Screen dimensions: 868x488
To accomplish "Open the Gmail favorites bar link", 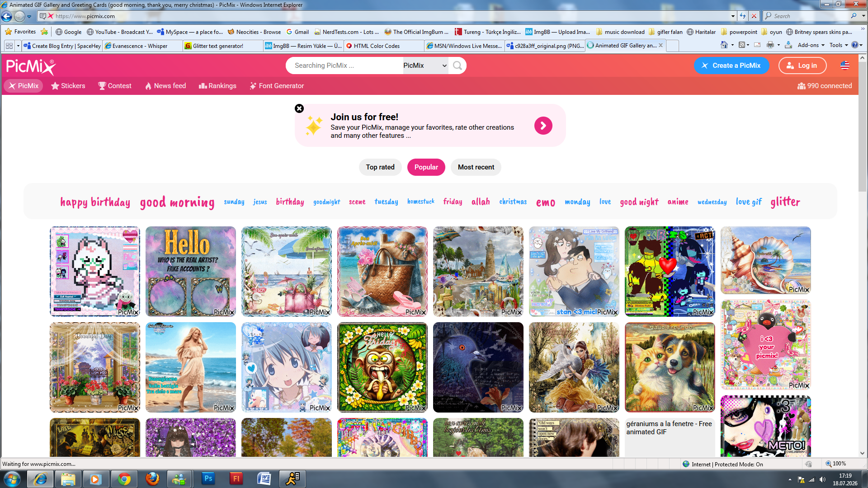I will [297, 32].
